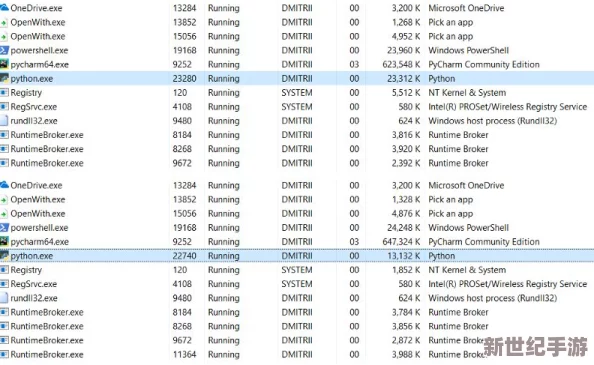Click the RuntimeBroker icon in the PID 11364 row

[x=4, y=354]
